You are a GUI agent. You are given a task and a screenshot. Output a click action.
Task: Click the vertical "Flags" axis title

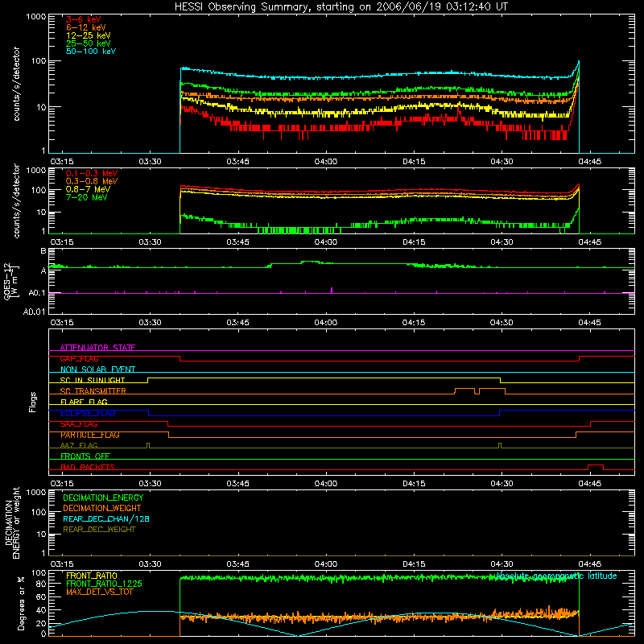[33, 402]
